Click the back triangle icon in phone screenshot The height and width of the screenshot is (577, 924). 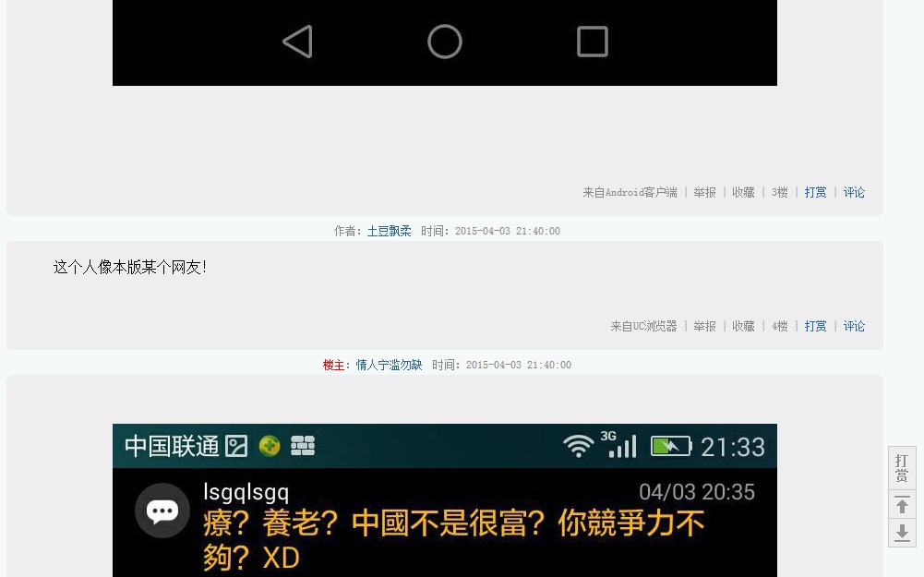tap(298, 42)
